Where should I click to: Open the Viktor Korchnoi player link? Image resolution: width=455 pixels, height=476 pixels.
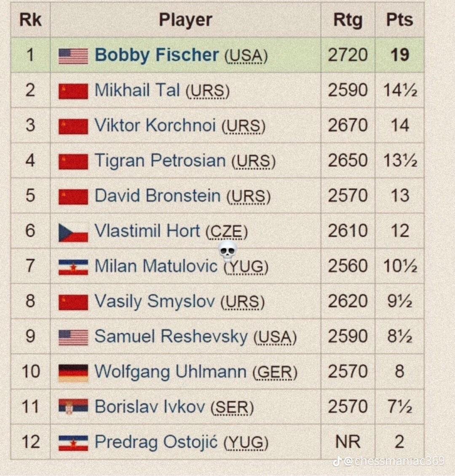click(x=155, y=125)
